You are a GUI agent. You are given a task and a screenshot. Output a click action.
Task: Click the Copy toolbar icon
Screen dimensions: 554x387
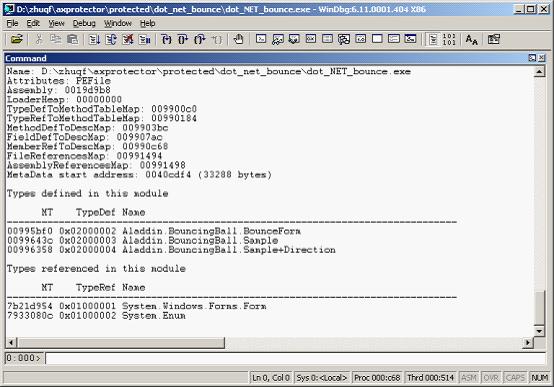[x=55, y=39]
